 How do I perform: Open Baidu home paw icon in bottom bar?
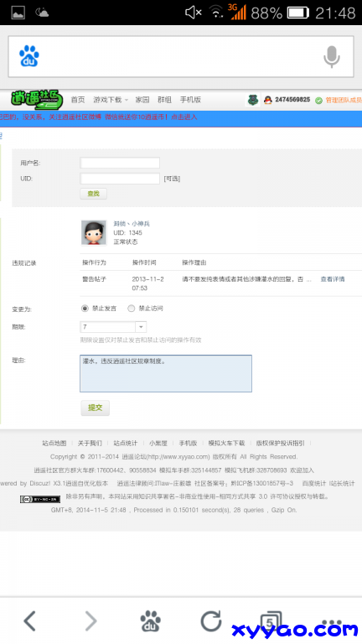(x=150, y=621)
